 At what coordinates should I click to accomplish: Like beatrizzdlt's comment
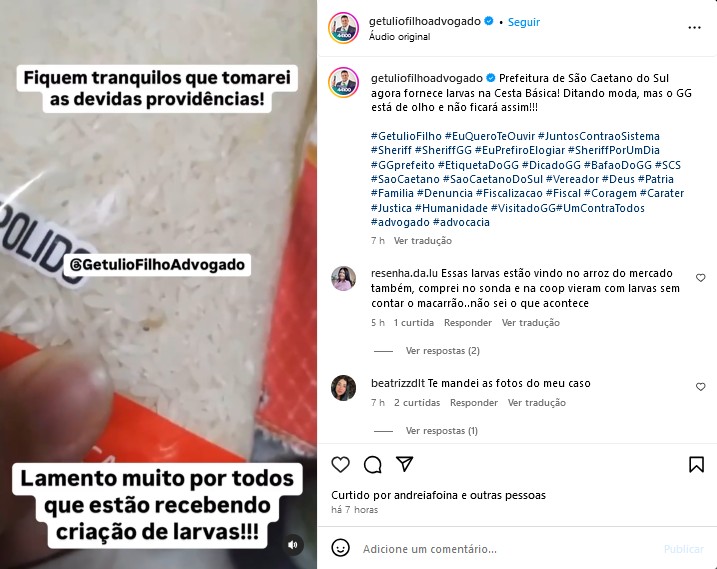point(700,387)
